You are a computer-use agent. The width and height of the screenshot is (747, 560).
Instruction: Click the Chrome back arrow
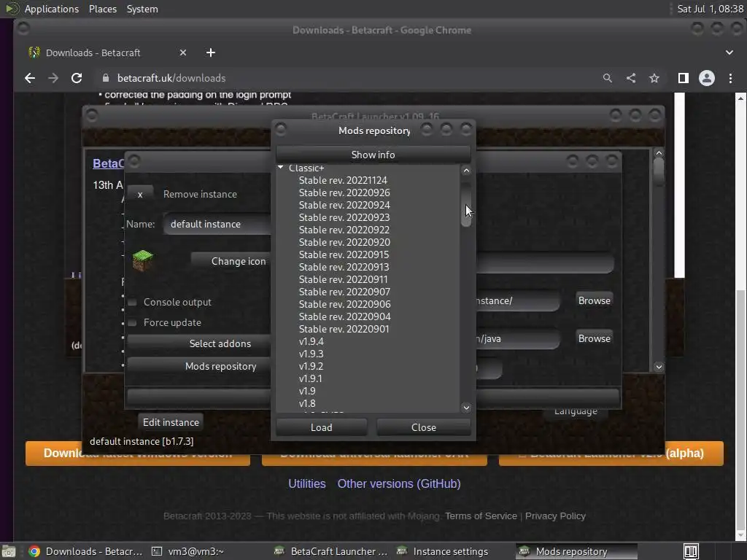(29, 78)
